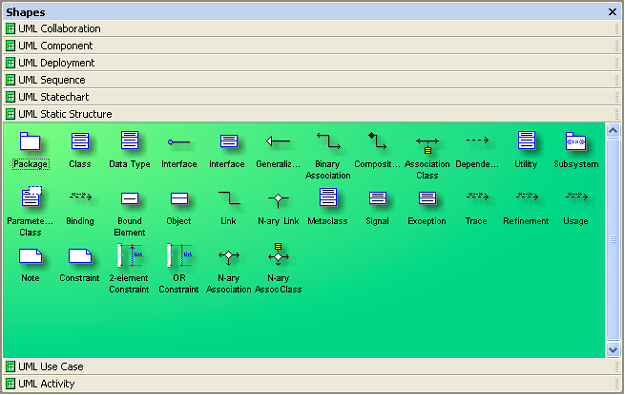
Task: Expand the UML Component stencil
Action: point(312,46)
